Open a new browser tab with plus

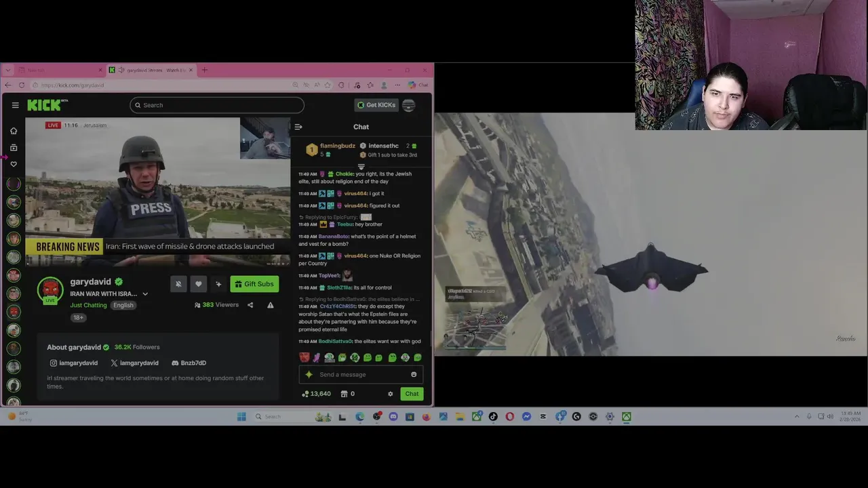(205, 70)
